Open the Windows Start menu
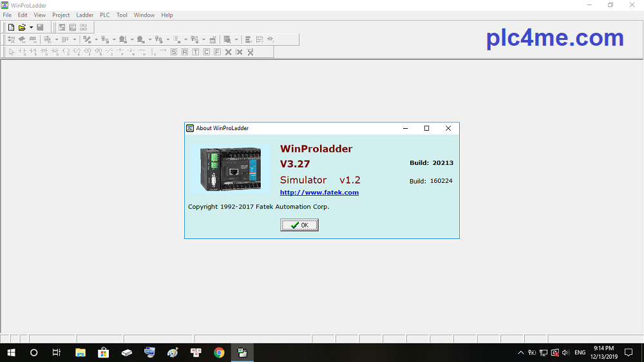 point(11,352)
